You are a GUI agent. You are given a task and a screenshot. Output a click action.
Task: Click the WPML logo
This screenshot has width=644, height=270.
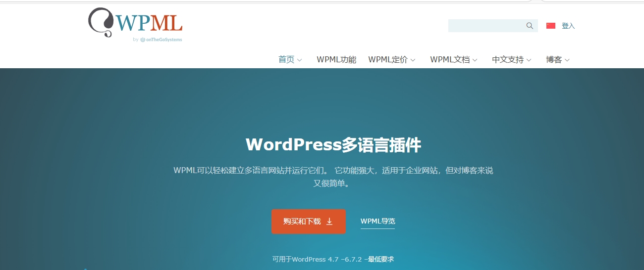pos(135,22)
